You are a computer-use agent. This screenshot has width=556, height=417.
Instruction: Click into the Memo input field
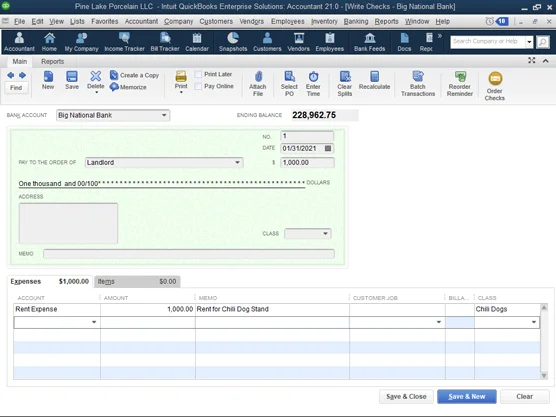(189, 254)
